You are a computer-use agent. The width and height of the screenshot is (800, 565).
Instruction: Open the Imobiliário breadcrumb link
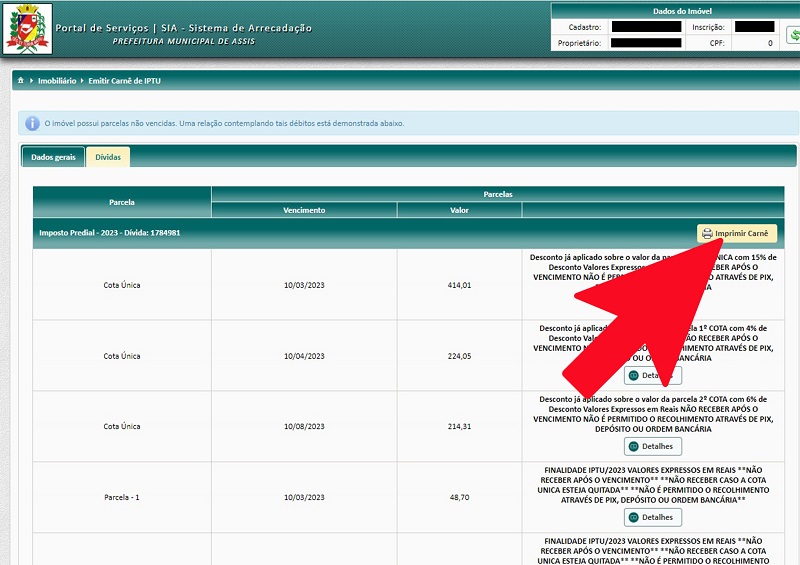[x=57, y=81]
